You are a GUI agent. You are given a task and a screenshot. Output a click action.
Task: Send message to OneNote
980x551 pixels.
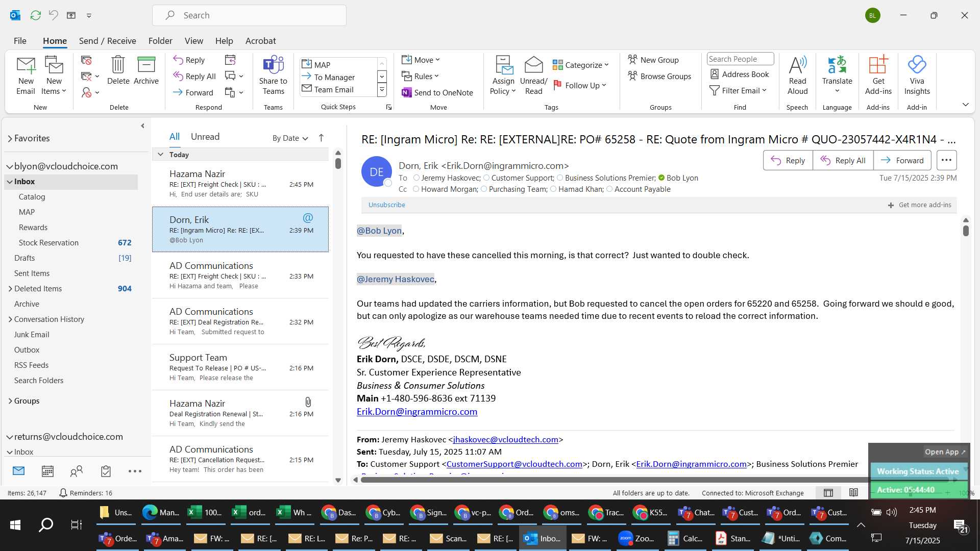(x=437, y=92)
